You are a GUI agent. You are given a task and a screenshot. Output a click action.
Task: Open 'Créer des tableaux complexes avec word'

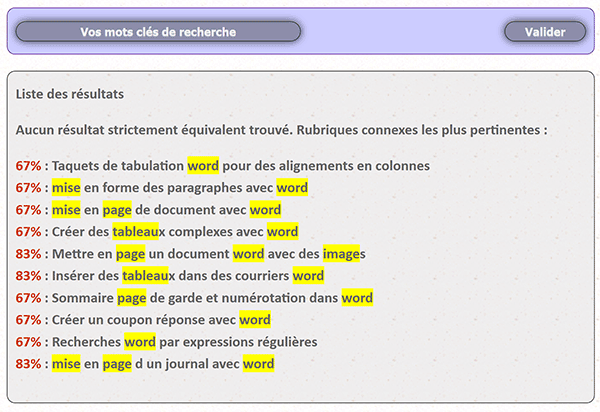[175, 231]
